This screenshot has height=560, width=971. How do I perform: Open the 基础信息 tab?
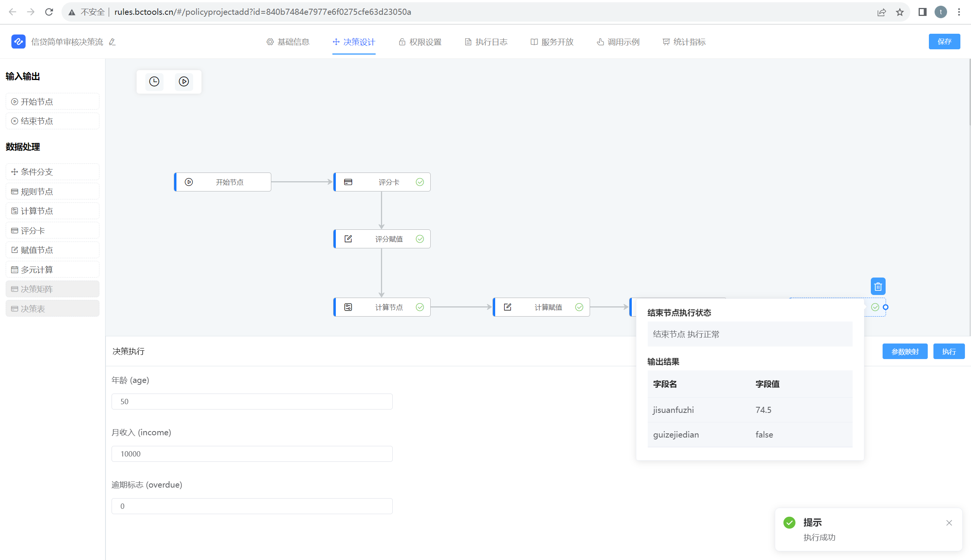[288, 42]
